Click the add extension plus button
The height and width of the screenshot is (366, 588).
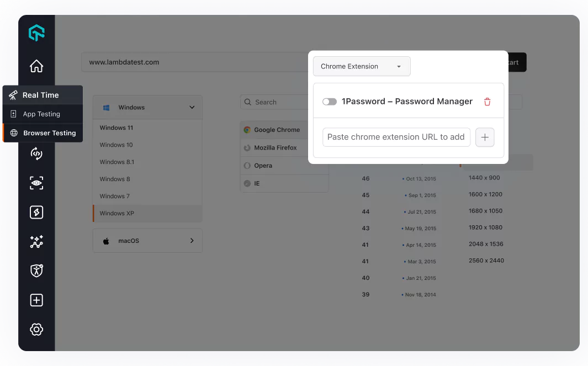coord(485,137)
